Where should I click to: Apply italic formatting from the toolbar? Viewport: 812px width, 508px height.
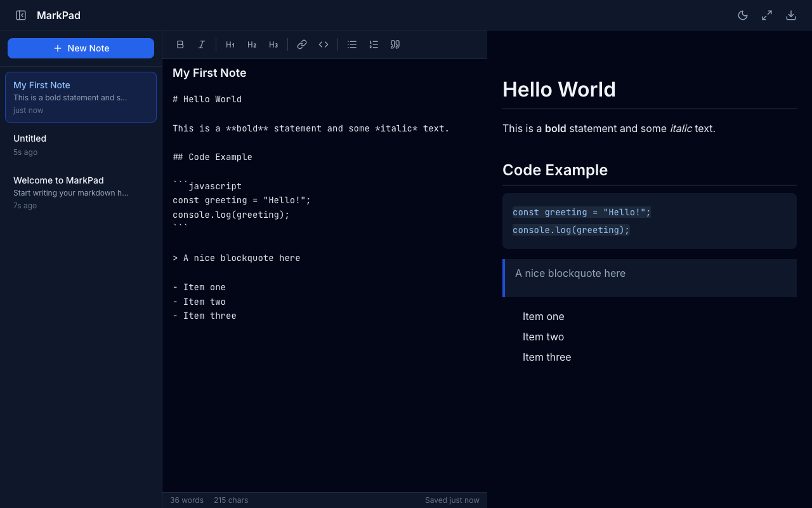click(x=202, y=44)
